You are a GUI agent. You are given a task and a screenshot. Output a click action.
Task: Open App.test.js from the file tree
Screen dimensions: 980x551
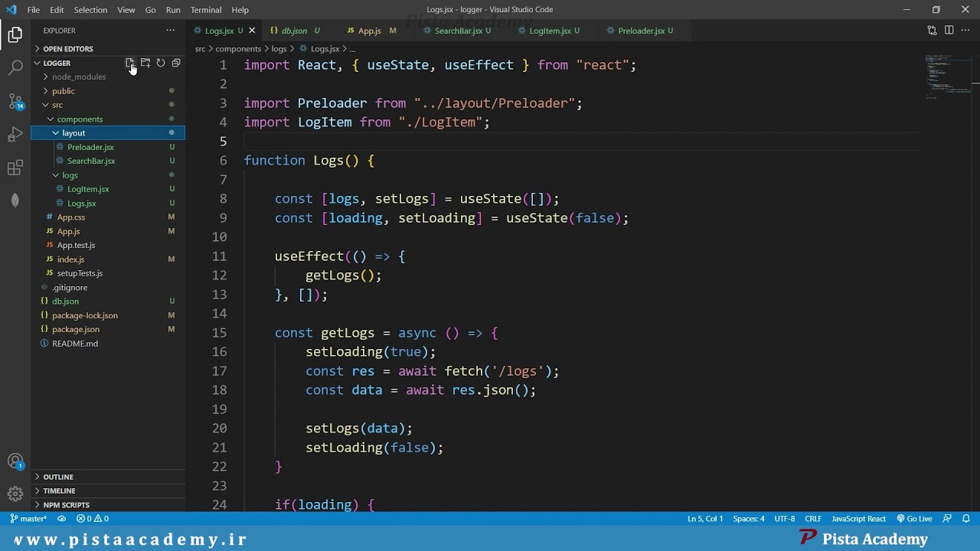tap(108, 245)
